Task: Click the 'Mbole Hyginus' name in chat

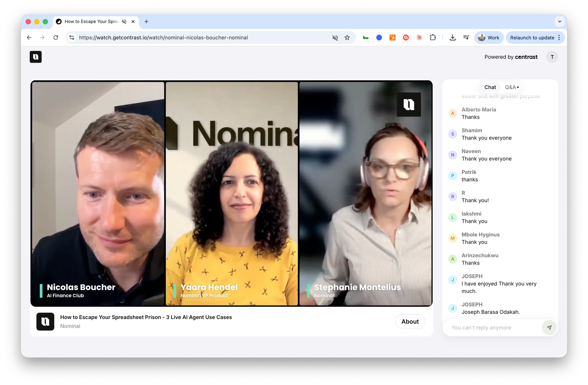Action: [x=480, y=235]
